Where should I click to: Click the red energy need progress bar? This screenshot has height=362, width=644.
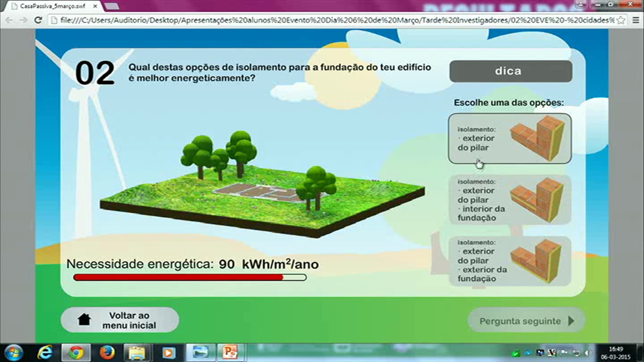click(x=190, y=277)
